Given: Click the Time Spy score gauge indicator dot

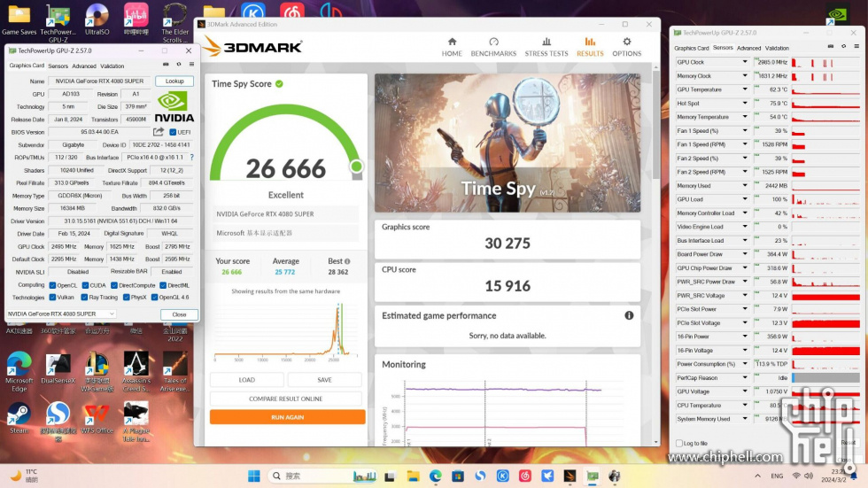Looking at the screenshot, I should coord(356,166).
